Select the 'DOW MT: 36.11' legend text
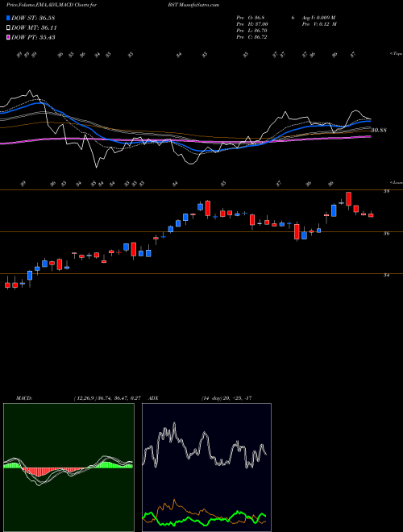 pyautogui.click(x=34, y=28)
